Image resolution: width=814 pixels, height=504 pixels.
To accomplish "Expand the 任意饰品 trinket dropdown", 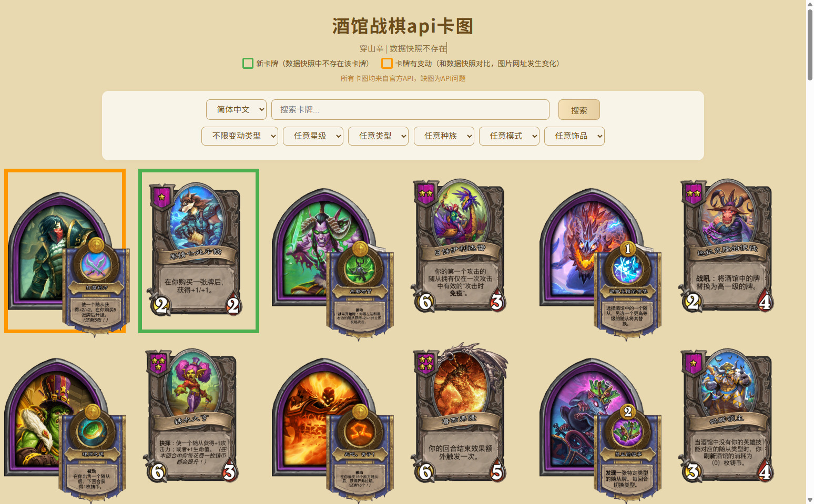I will tap(574, 136).
